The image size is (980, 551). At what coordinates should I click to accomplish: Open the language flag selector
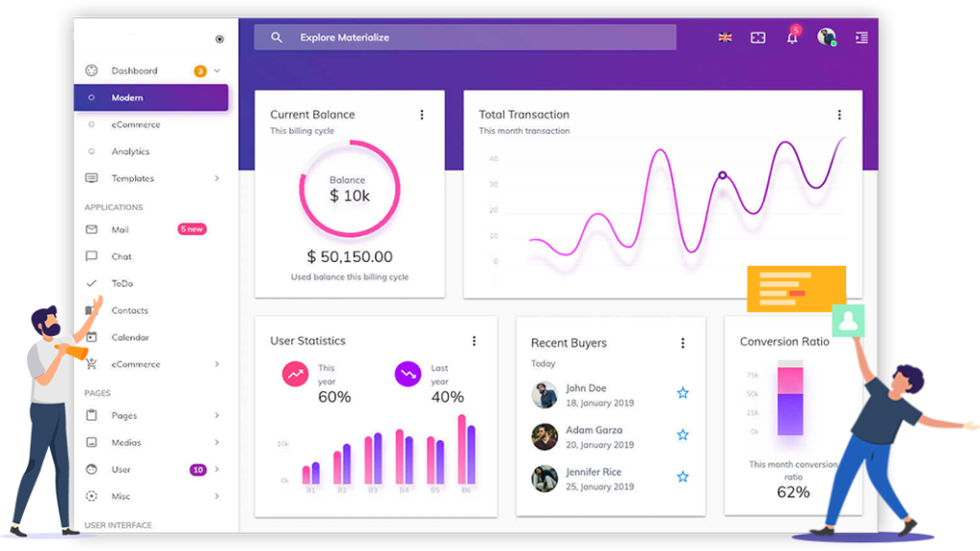725,38
